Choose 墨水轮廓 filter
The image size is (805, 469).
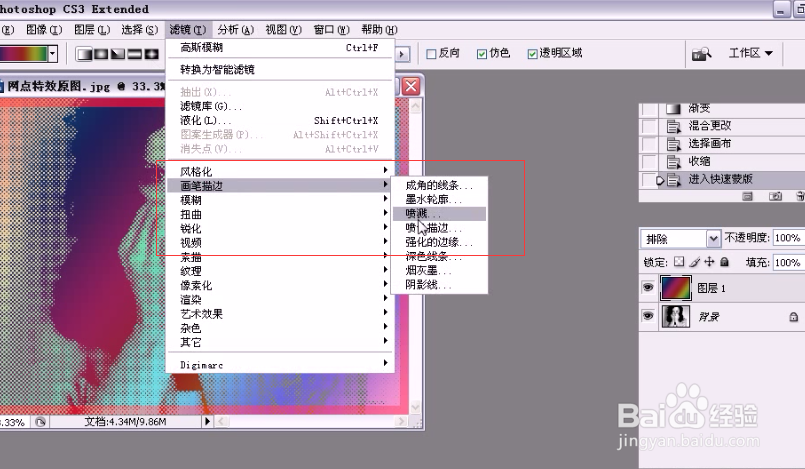(439, 199)
